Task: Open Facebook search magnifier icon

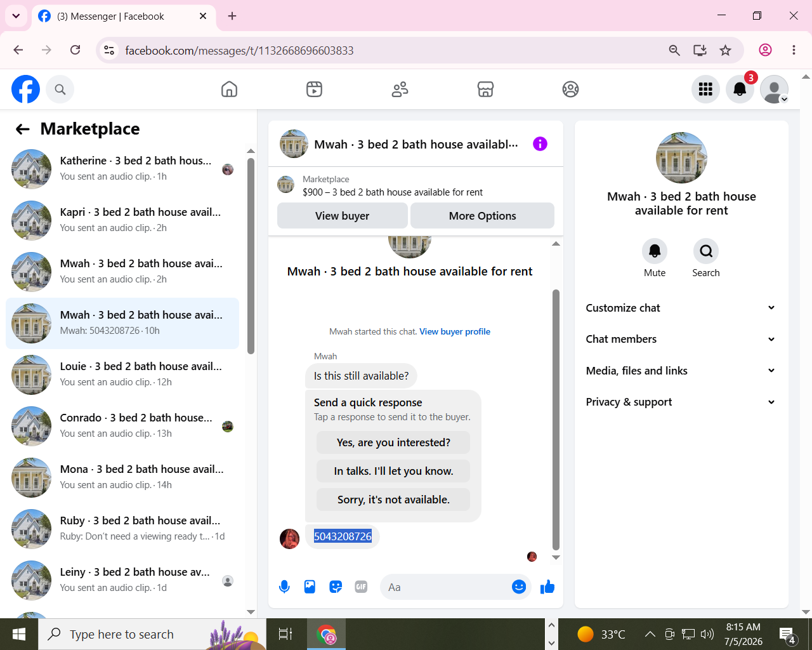Action: click(x=60, y=90)
